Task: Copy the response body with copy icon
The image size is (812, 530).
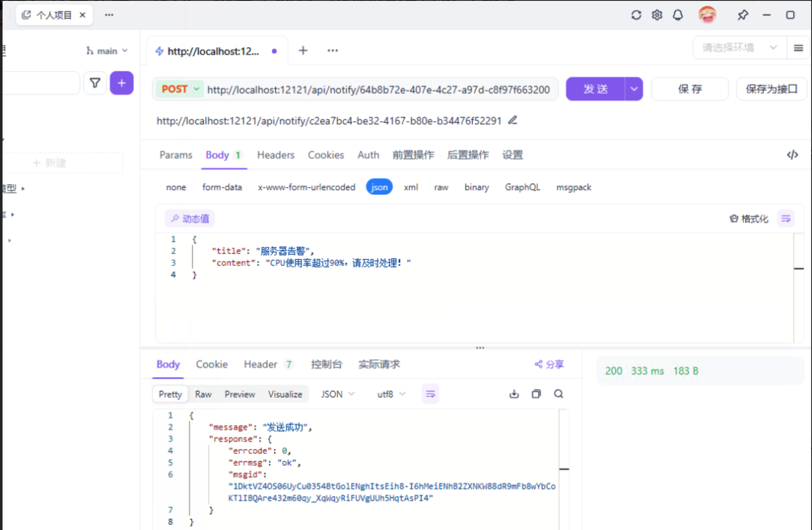Action: 536,394
